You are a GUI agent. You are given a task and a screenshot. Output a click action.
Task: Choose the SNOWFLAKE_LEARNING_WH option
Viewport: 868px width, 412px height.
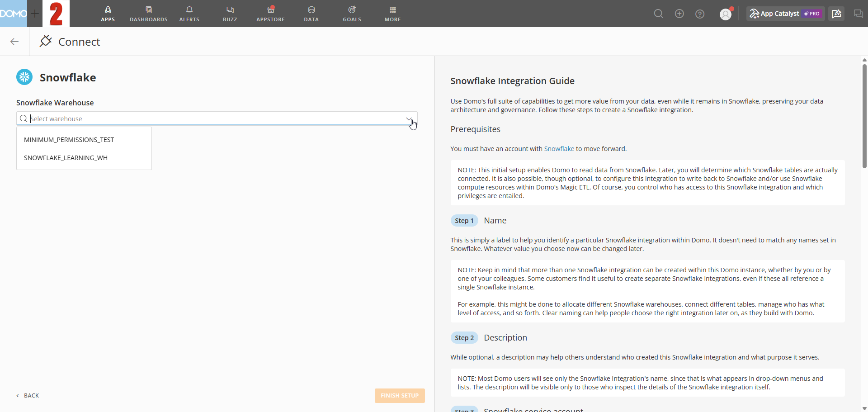tap(84, 158)
